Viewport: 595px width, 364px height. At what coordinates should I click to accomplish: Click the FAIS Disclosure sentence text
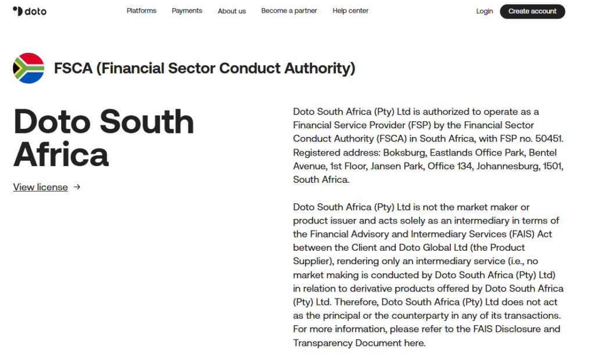tap(427, 336)
